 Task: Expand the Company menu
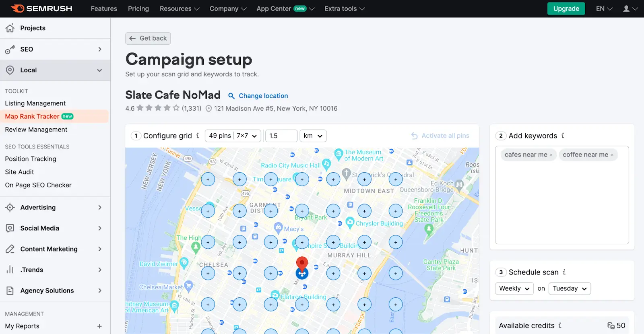point(228,8)
